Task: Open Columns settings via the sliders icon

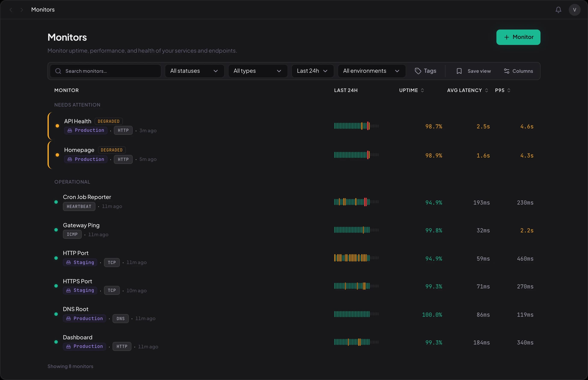Action: point(506,71)
